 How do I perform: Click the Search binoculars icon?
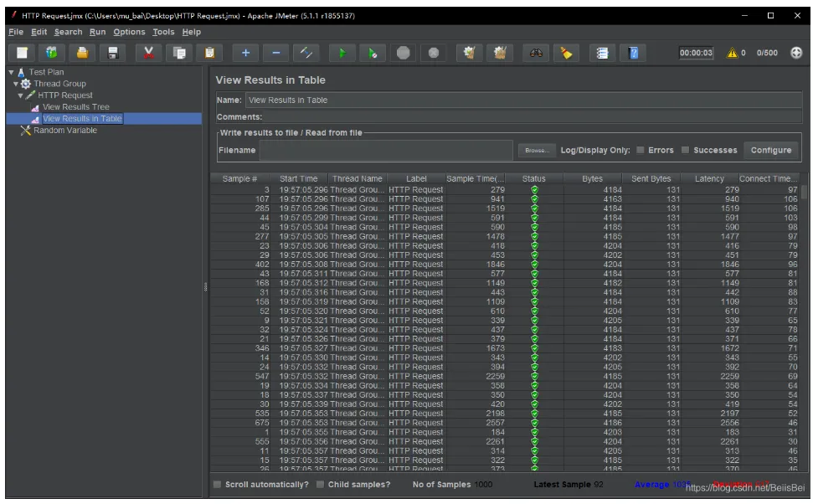coord(536,53)
